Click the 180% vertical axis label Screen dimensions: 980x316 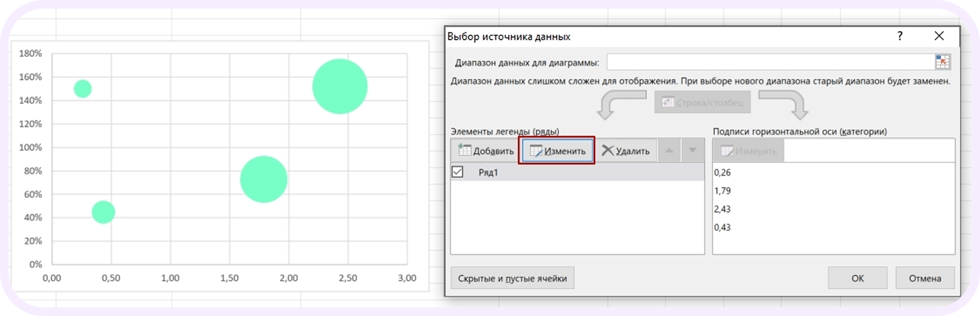point(31,53)
